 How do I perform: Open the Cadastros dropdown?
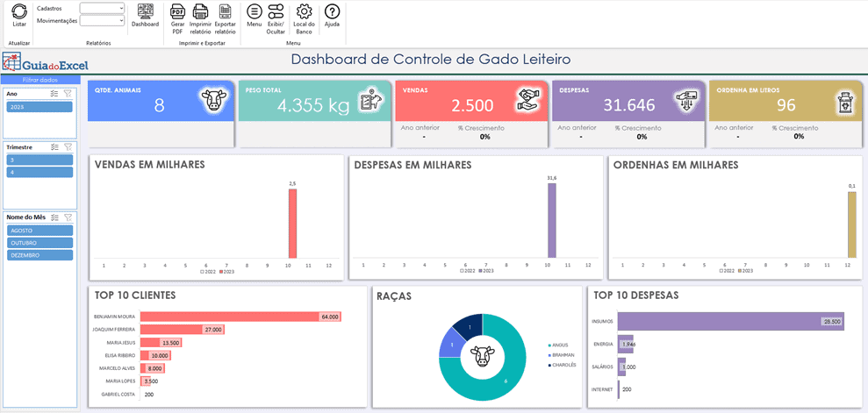pyautogui.click(x=103, y=8)
